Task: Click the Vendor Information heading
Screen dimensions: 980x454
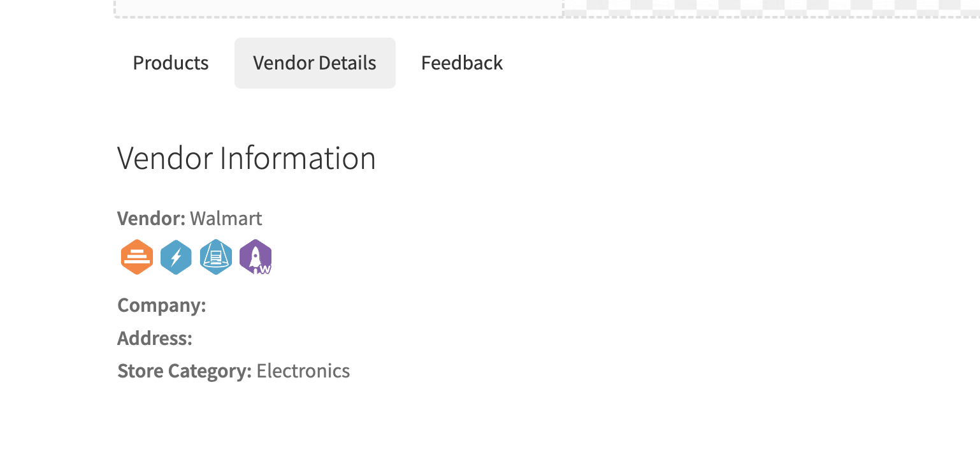Action: [x=247, y=158]
